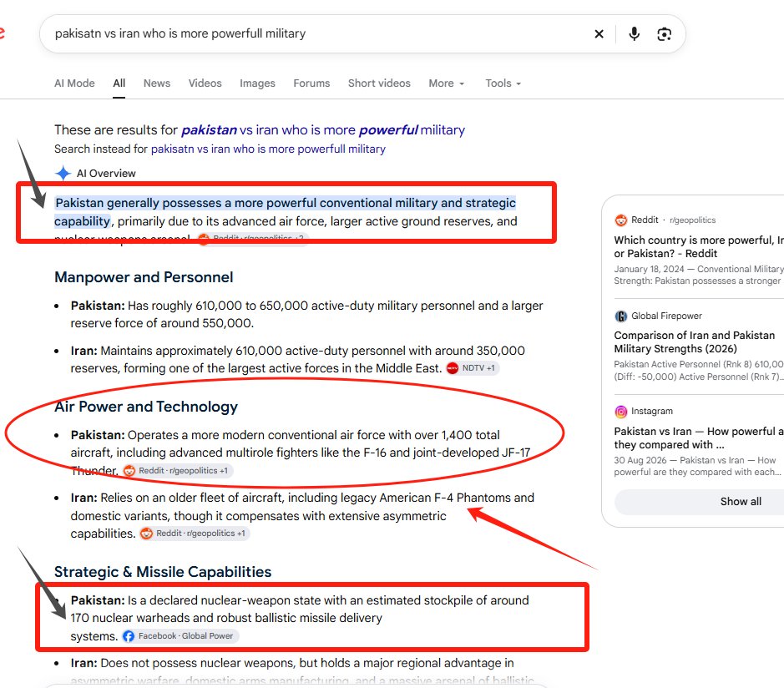This screenshot has width=784, height=688.
Task: Open the Videos tab
Action: [x=205, y=83]
